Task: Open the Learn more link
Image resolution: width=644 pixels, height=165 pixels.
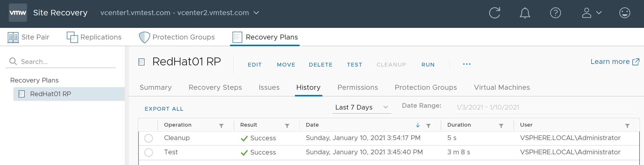Action: tap(614, 62)
